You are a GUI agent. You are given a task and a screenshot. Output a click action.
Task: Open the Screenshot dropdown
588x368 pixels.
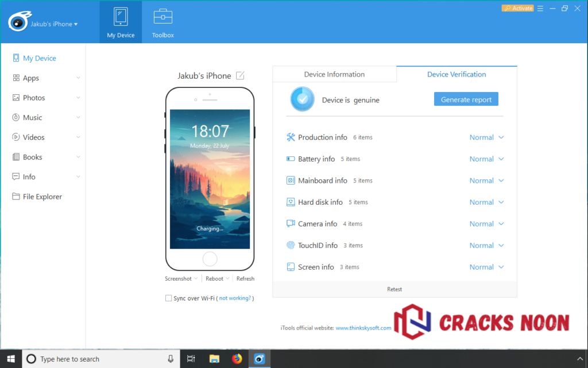pyautogui.click(x=181, y=279)
